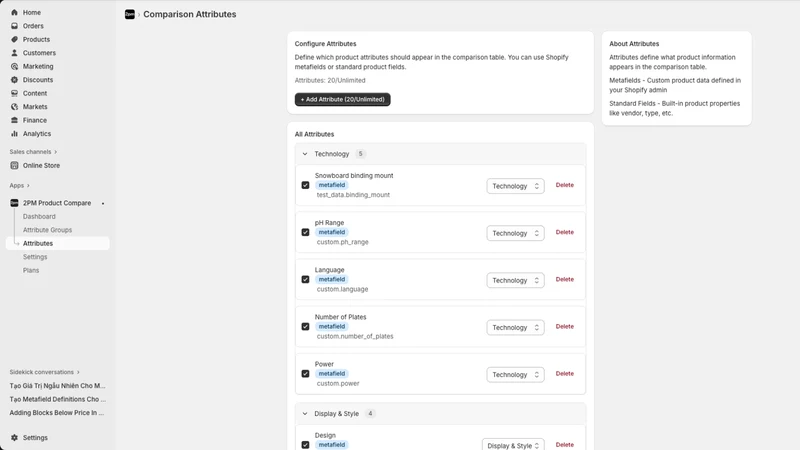Click the Add Attribute button
800x450 pixels.
pos(342,99)
